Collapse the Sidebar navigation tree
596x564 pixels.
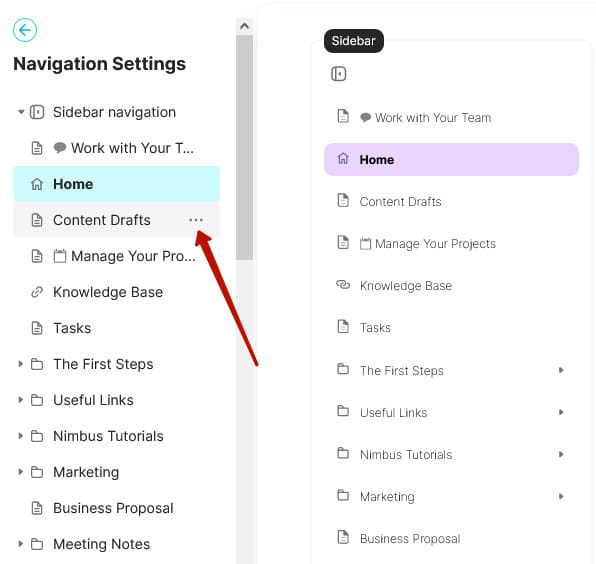[x=21, y=112]
